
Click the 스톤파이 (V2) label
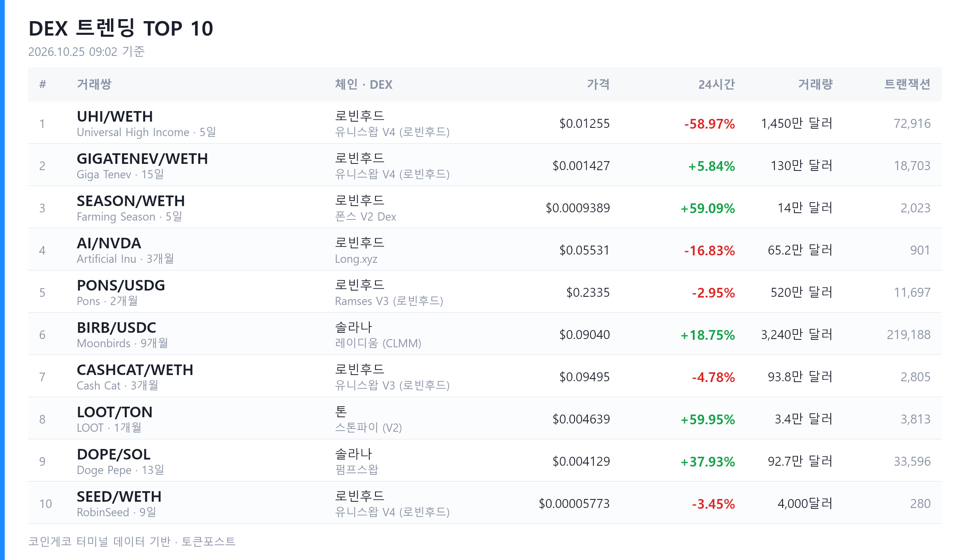point(368,428)
